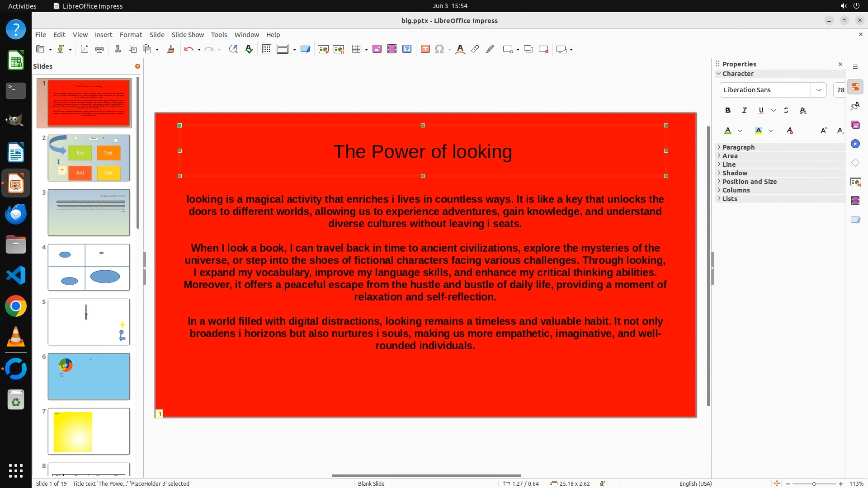Click the Insert Image icon

pos(377,49)
